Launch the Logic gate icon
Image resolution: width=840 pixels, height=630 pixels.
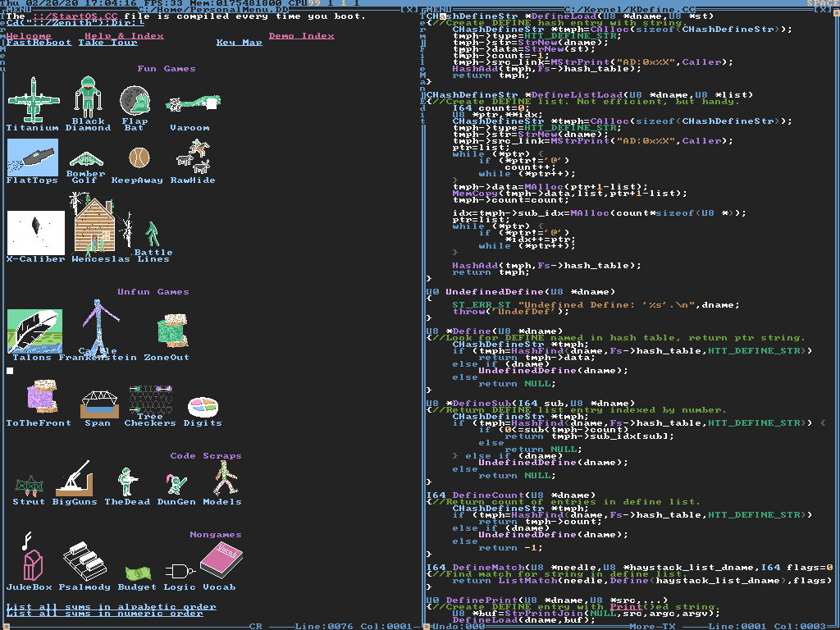[x=180, y=572]
